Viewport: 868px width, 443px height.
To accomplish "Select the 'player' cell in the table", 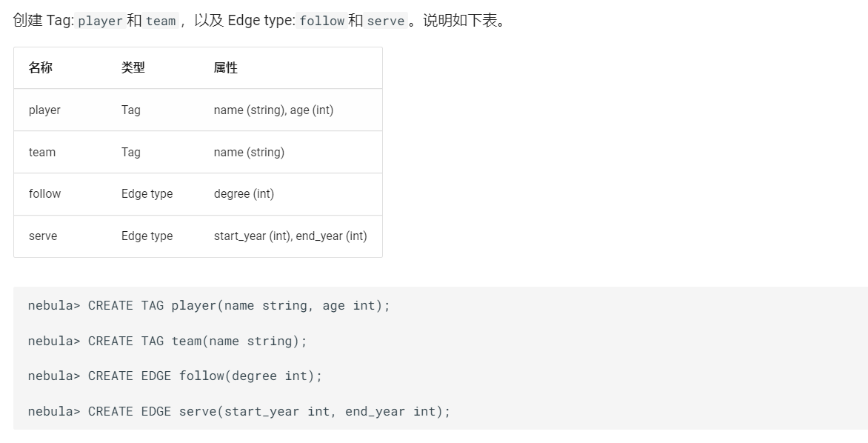I will (44, 110).
